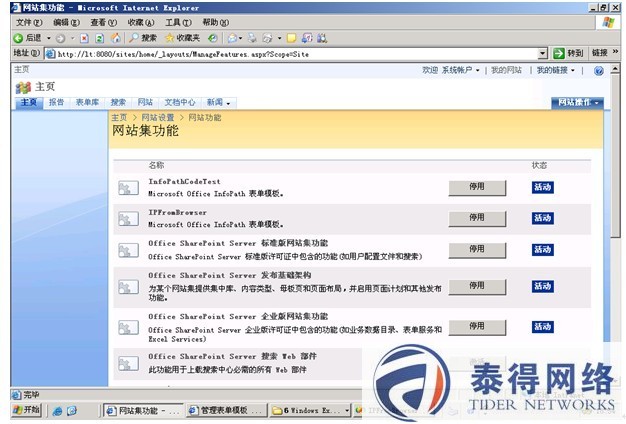Stop page loading with the red X icon

tap(84, 38)
